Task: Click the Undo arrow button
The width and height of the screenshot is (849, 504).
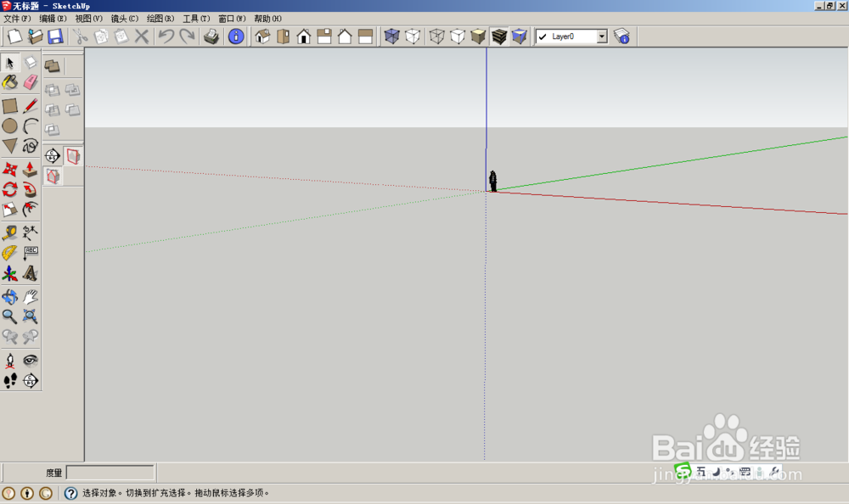Action: [166, 36]
